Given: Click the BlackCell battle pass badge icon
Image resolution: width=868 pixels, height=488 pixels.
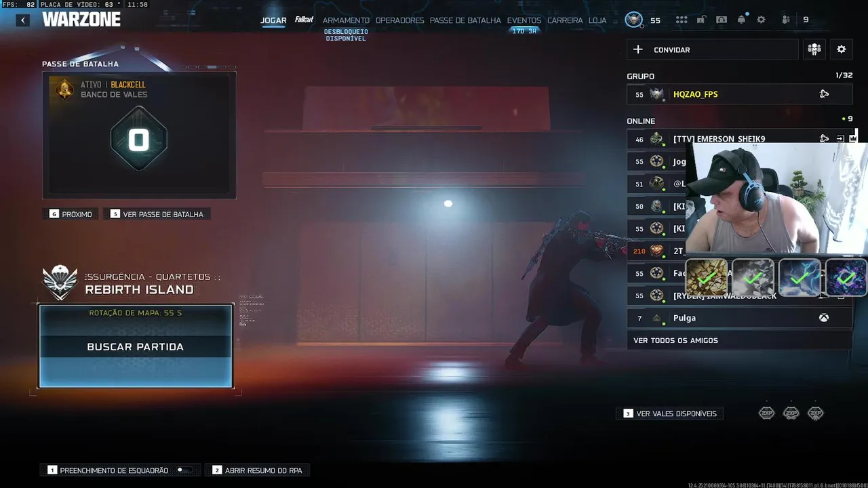Looking at the screenshot, I should click(65, 89).
